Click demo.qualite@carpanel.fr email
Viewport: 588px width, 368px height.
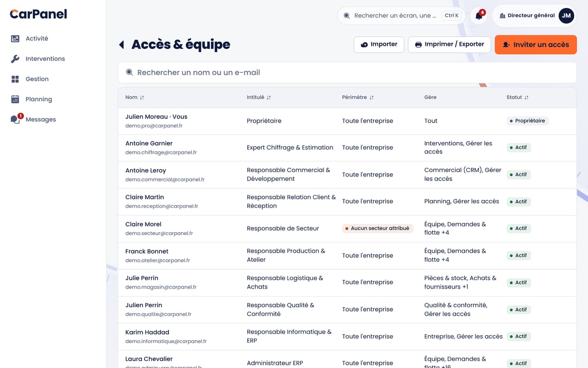[158, 314]
